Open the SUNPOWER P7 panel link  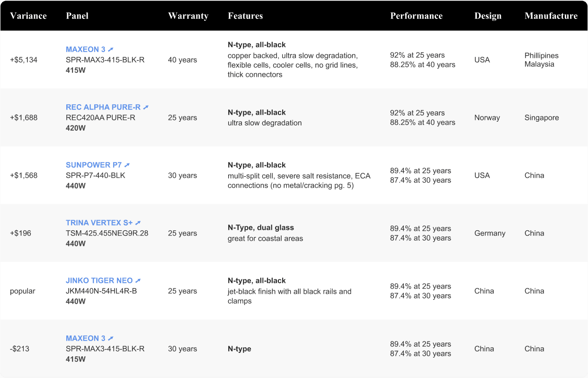point(94,165)
